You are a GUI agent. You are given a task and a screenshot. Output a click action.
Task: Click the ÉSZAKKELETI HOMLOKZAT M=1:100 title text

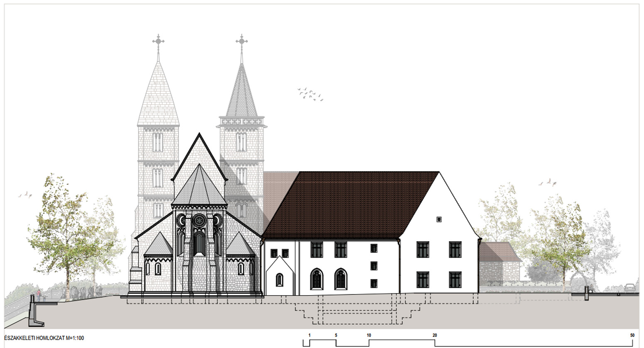(x=44, y=338)
